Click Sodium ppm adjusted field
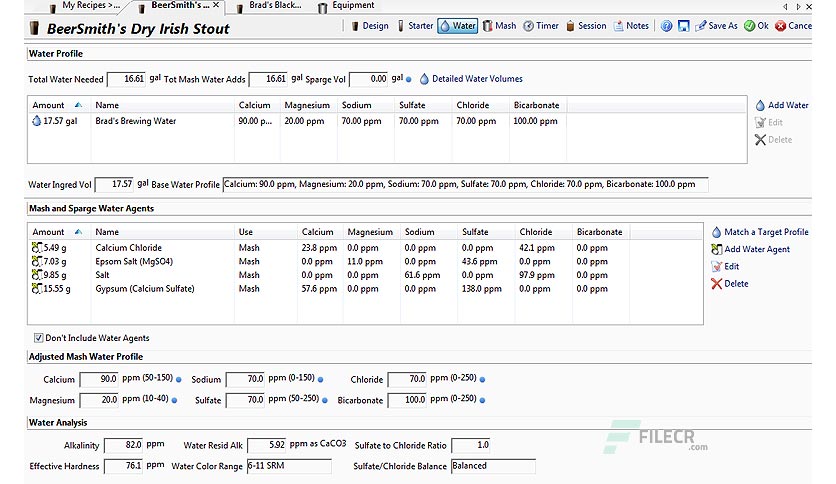Viewport: 836px width, 484px height. pos(246,379)
